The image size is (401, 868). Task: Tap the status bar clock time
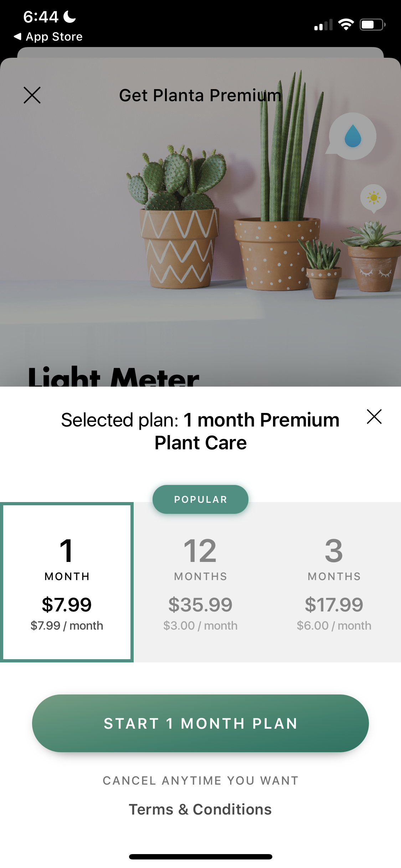pos(41,17)
